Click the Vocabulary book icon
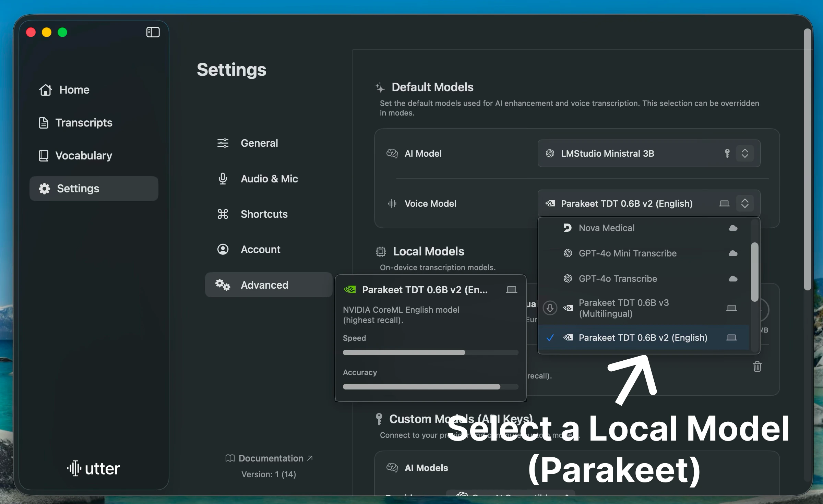This screenshot has width=823, height=504. click(x=44, y=155)
